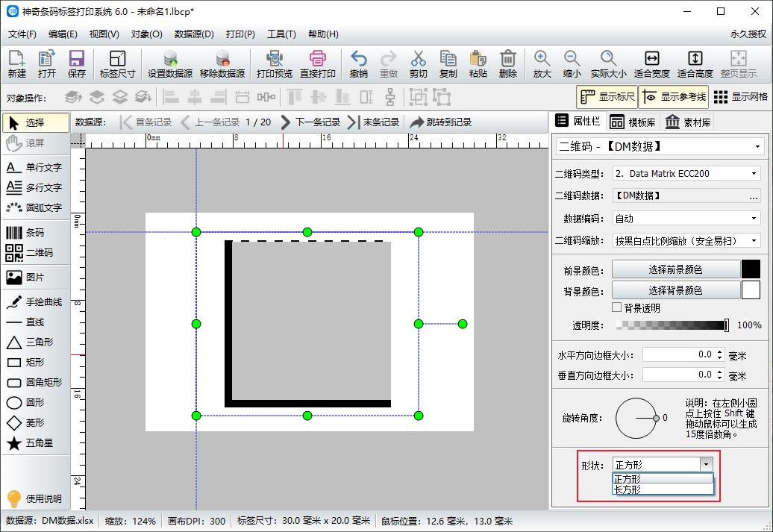The image size is (773, 532).
Task: Toggle 显示标尺 ruler display
Action: click(607, 97)
